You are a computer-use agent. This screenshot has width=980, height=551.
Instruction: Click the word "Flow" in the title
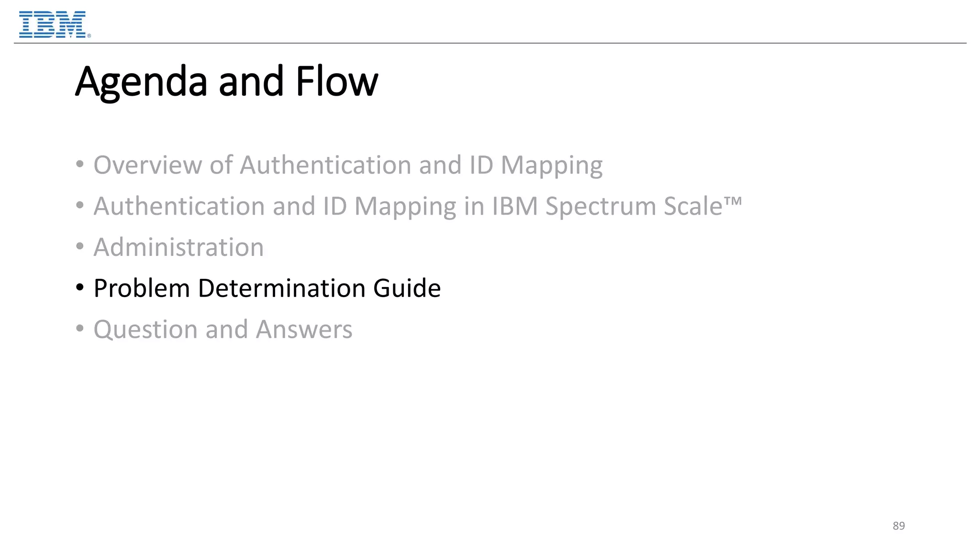pyautogui.click(x=337, y=81)
